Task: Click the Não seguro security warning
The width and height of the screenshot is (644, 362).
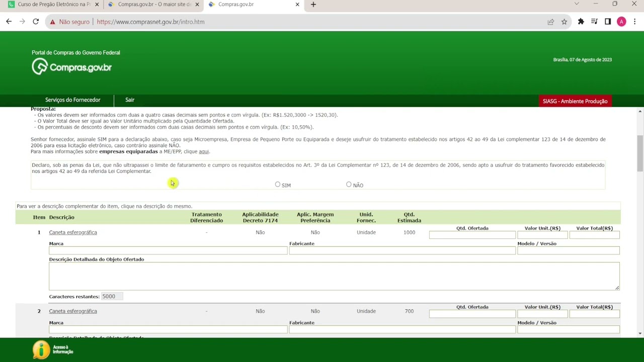Action: click(69, 22)
